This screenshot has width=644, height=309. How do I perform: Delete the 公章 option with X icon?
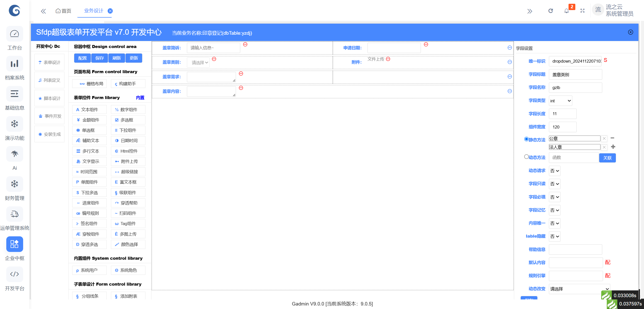click(604, 139)
